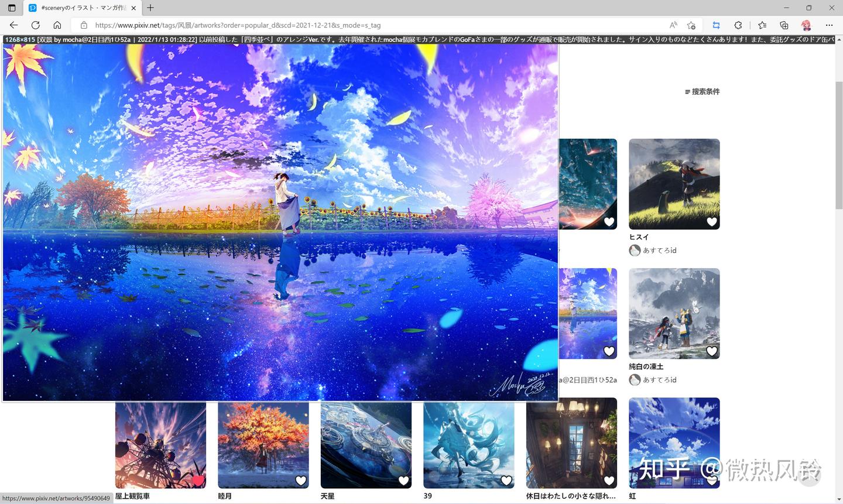The width and height of the screenshot is (843, 504).
Task: Navigate back with the back arrow icon
Action: click(13, 25)
